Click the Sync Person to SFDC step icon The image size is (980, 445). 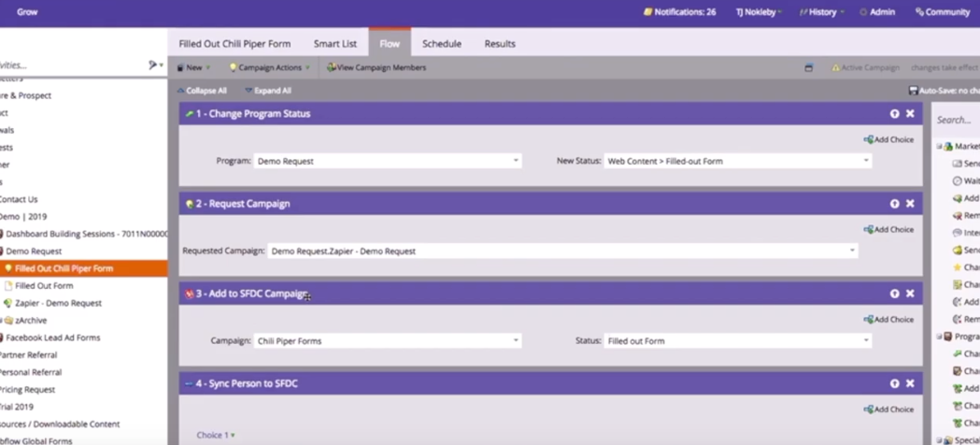coord(190,383)
